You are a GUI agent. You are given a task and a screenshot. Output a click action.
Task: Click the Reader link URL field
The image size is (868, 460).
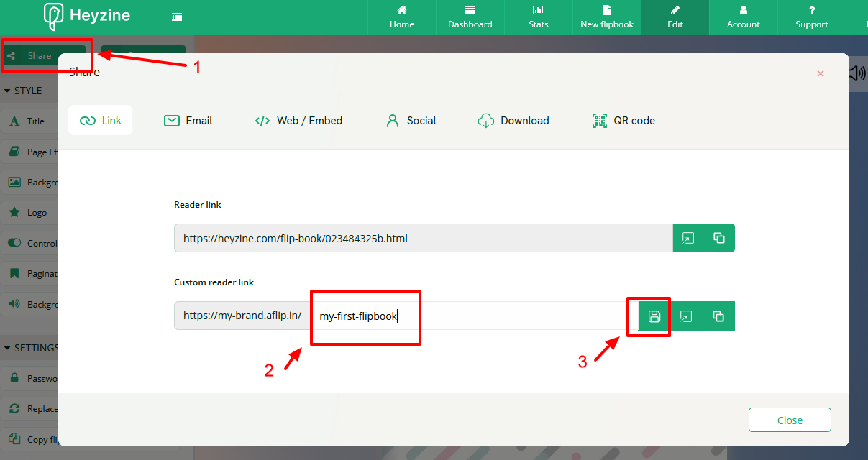click(x=424, y=238)
